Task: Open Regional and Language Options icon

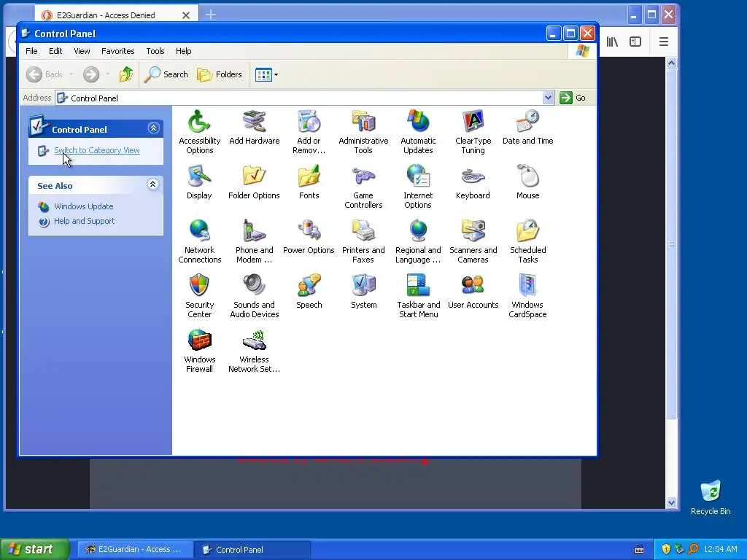Action: [x=418, y=241]
